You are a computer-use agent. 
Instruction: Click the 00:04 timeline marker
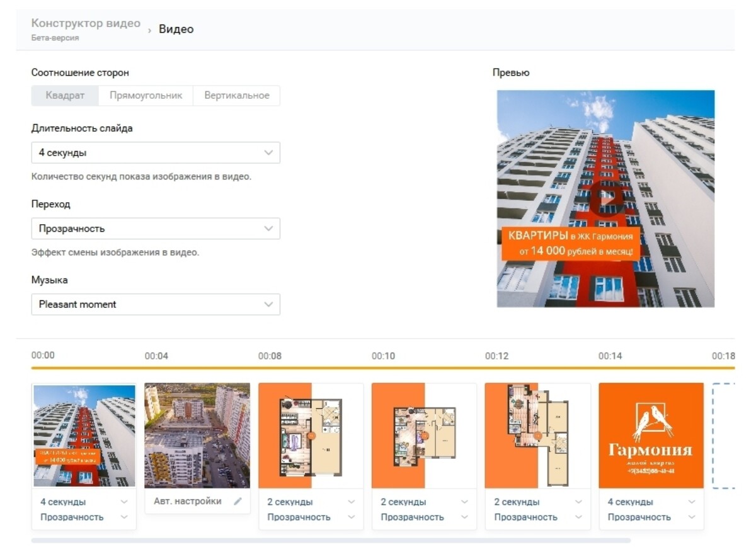(156, 356)
